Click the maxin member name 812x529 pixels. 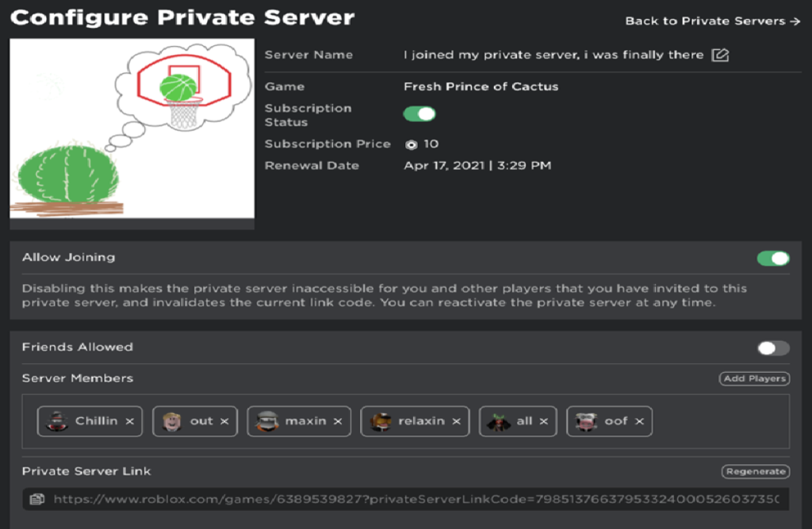305,420
